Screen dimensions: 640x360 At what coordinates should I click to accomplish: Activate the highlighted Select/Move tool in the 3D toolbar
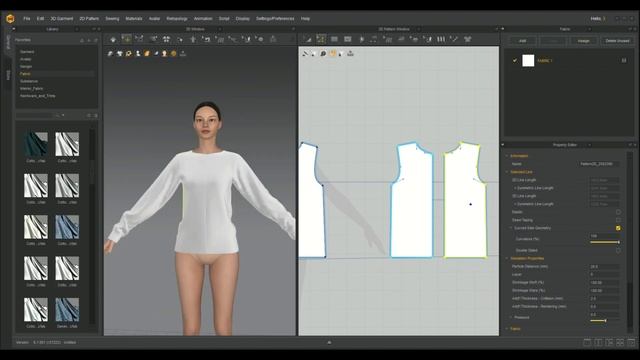(x=127, y=39)
